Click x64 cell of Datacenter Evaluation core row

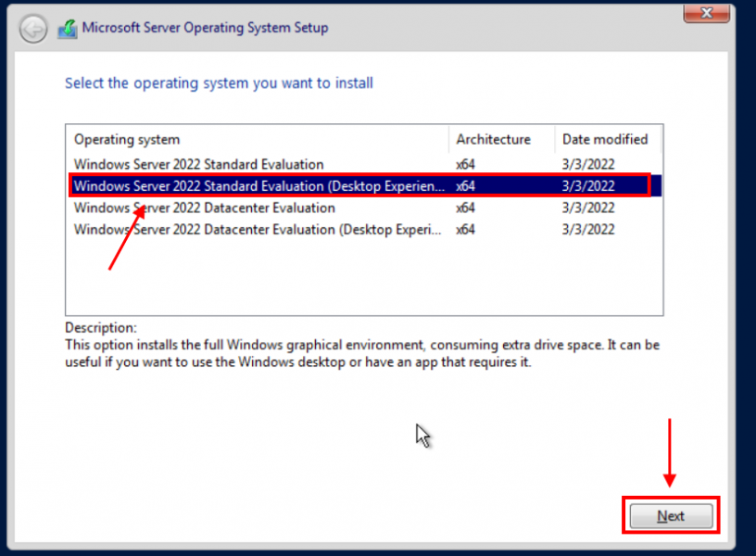(x=465, y=208)
